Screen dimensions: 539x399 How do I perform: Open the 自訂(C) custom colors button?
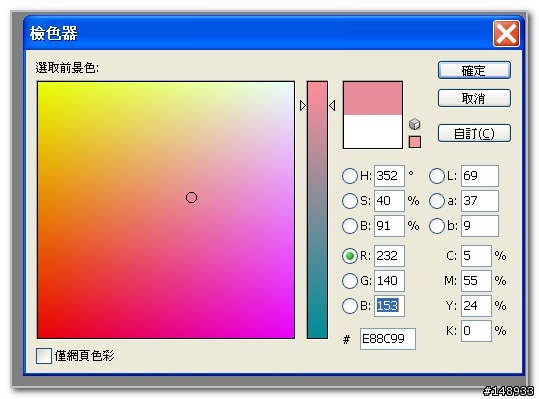pyautogui.click(x=474, y=133)
